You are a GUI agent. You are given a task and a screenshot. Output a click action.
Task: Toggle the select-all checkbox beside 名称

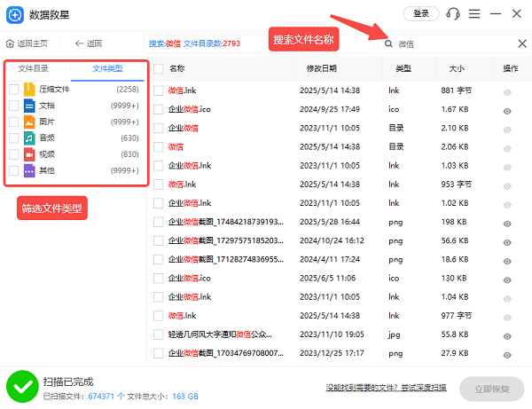tap(158, 68)
